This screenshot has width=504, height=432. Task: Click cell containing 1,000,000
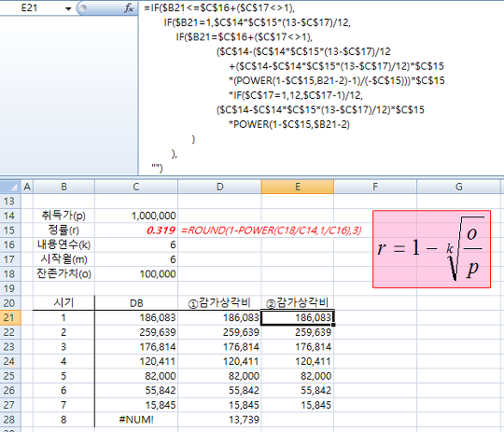[136, 216]
